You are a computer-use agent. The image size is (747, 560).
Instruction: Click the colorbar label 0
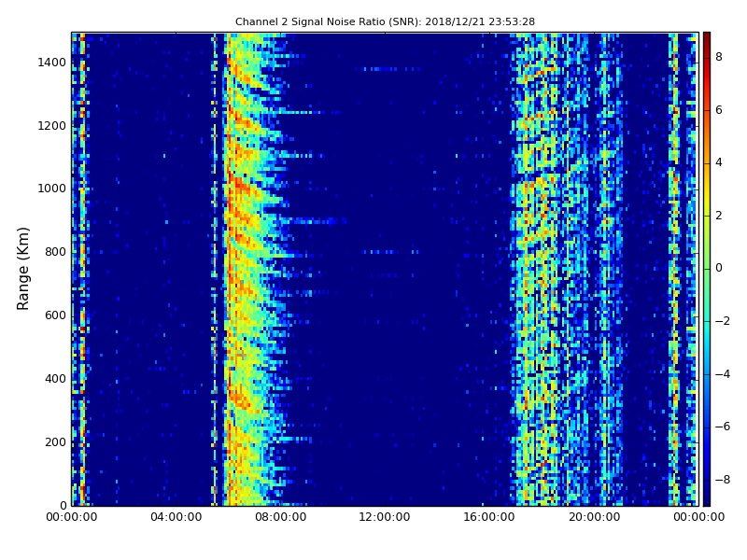coord(719,268)
